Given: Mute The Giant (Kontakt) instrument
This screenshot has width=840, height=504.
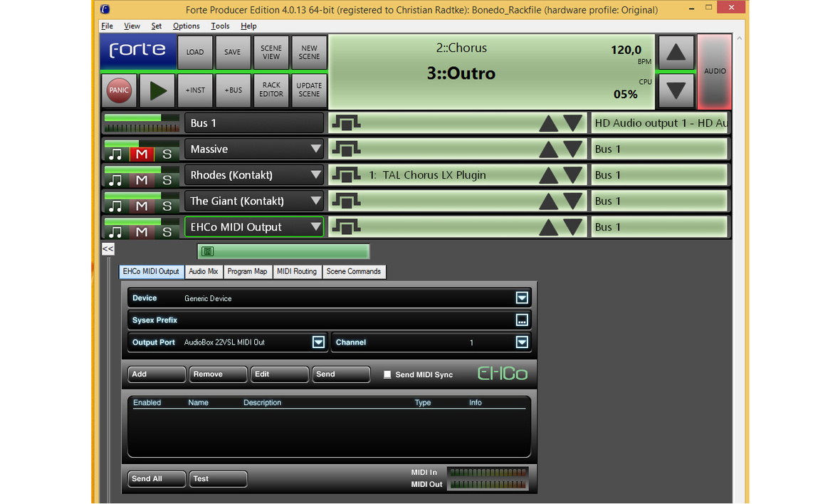Looking at the screenshot, I should click(x=142, y=206).
